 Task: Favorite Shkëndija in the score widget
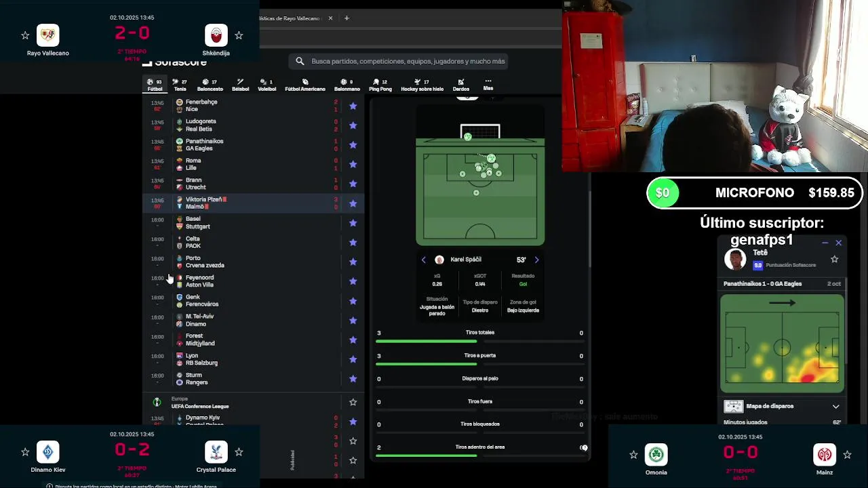click(x=239, y=35)
